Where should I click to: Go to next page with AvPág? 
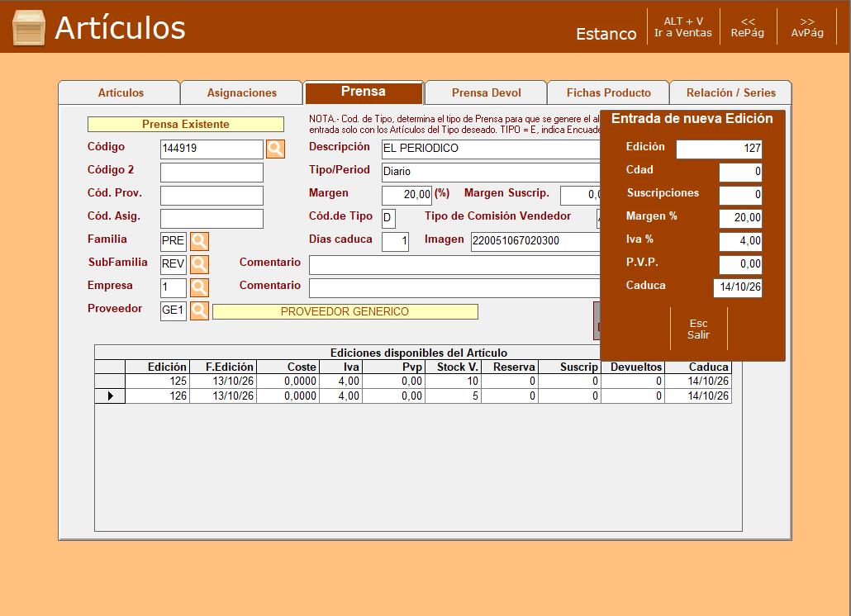807,27
